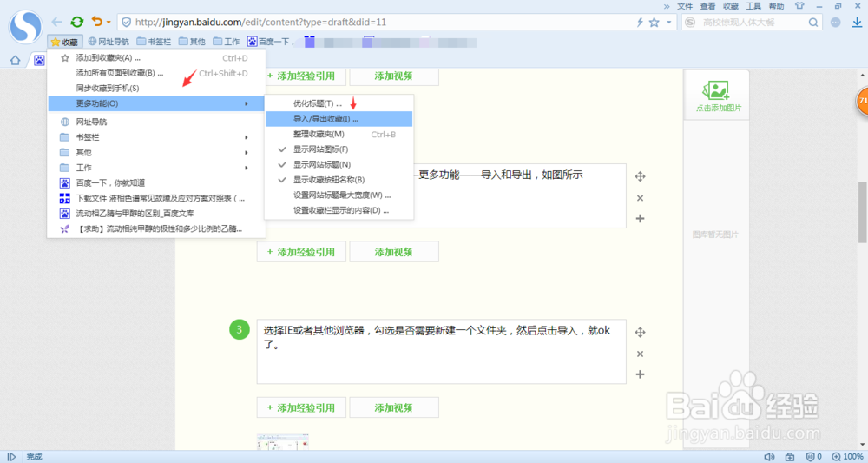Toggle the sidebar icon in status bar

pos(11,457)
